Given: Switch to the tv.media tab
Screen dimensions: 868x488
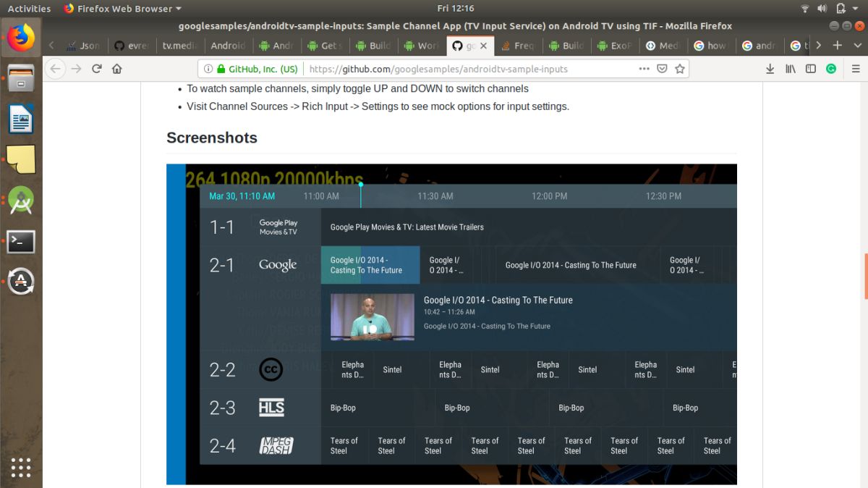Looking at the screenshot, I should tap(180, 45).
